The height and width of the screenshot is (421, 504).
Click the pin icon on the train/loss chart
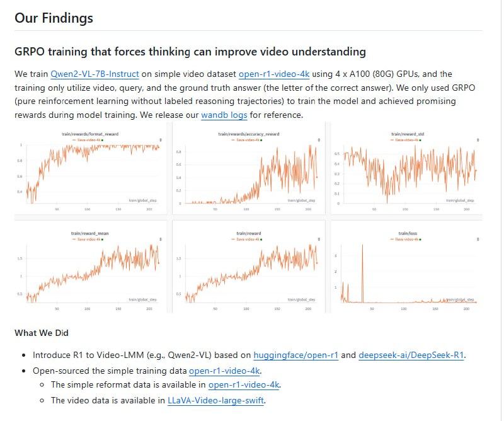point(477,239)
